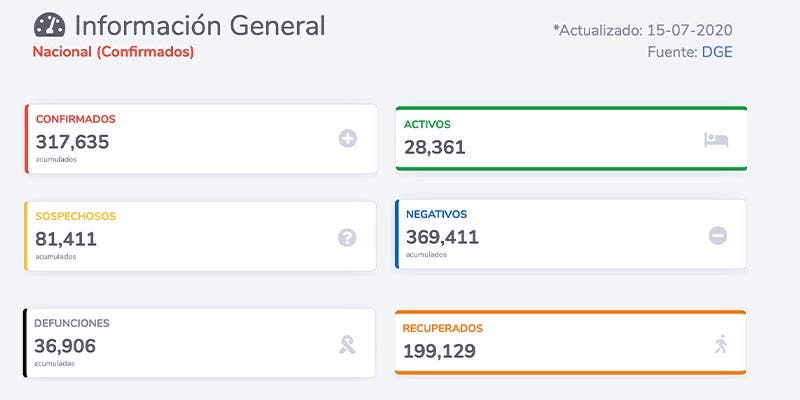Viewport: 800px width, 400px height.
Task: Click the minus icon in Negativos card
Action: click(718, 236)
